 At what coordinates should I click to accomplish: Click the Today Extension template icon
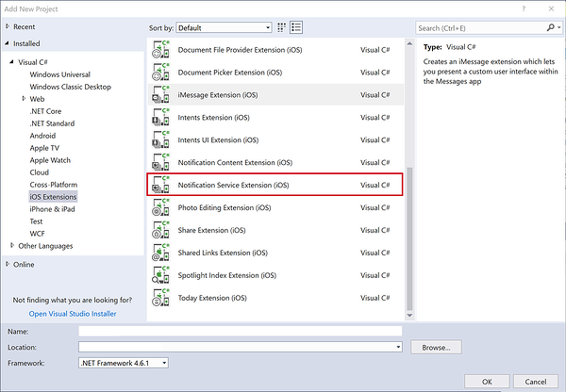(161, 298)
